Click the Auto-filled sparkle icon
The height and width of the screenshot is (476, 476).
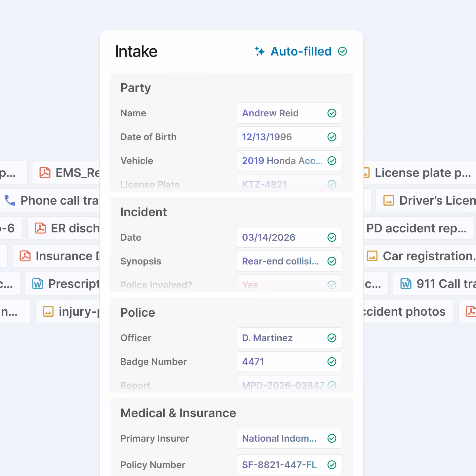coord(260,51)
